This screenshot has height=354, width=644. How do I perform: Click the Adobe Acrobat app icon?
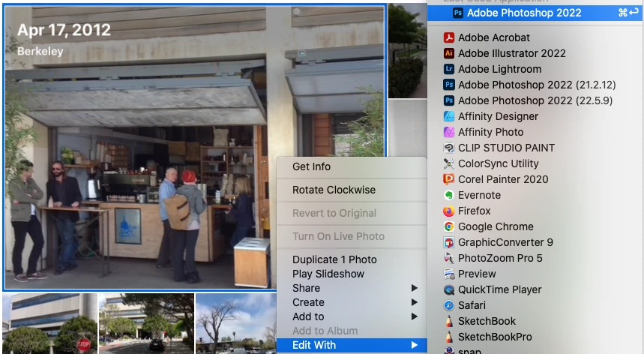tap(448, 37)
